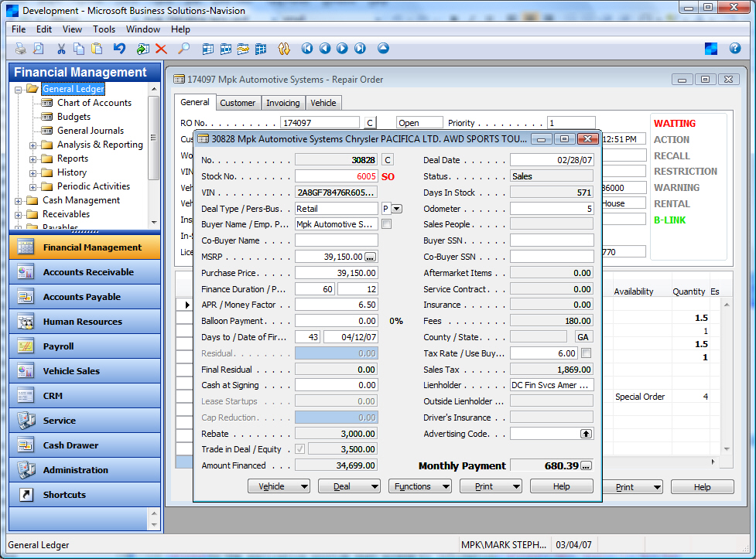This screenshot has height=559, width=756.
Task: Click the Cut scissors icon
Action: click(x=61, y=49)
